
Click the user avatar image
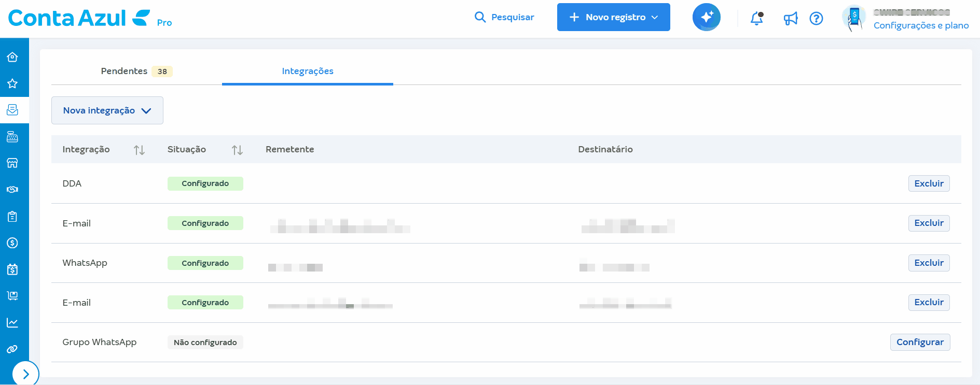(854, 19)
